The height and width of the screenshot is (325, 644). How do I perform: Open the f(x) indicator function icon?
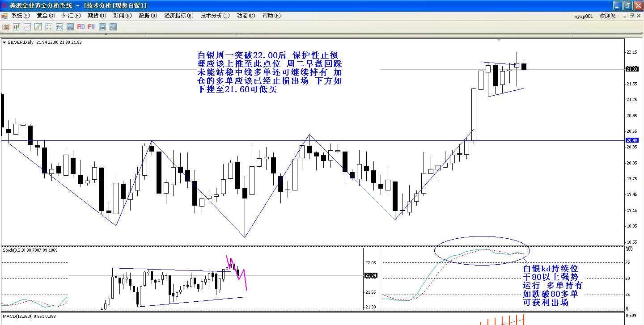point(59,27)
